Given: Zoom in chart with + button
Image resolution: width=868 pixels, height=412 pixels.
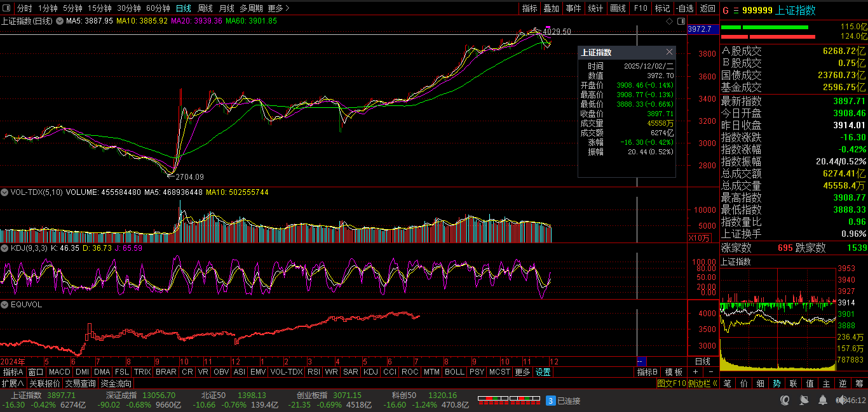Looking at the screenshot, I should pyautogui.click(x=695, y=372).
